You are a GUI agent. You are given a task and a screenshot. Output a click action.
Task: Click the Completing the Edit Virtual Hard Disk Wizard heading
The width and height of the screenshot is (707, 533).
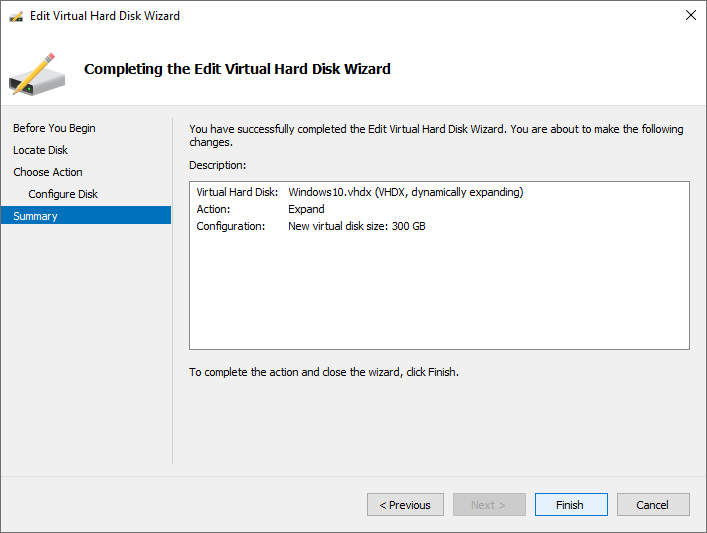(237, 69)
